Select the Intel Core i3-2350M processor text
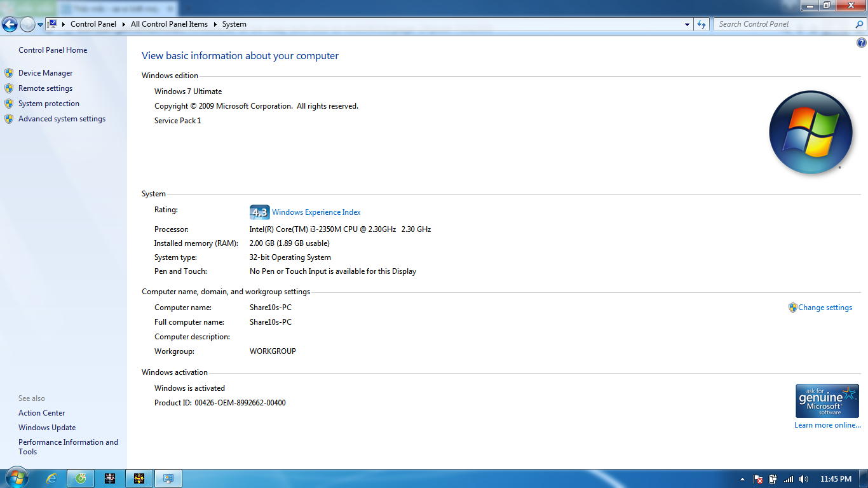 coord(340,229)
